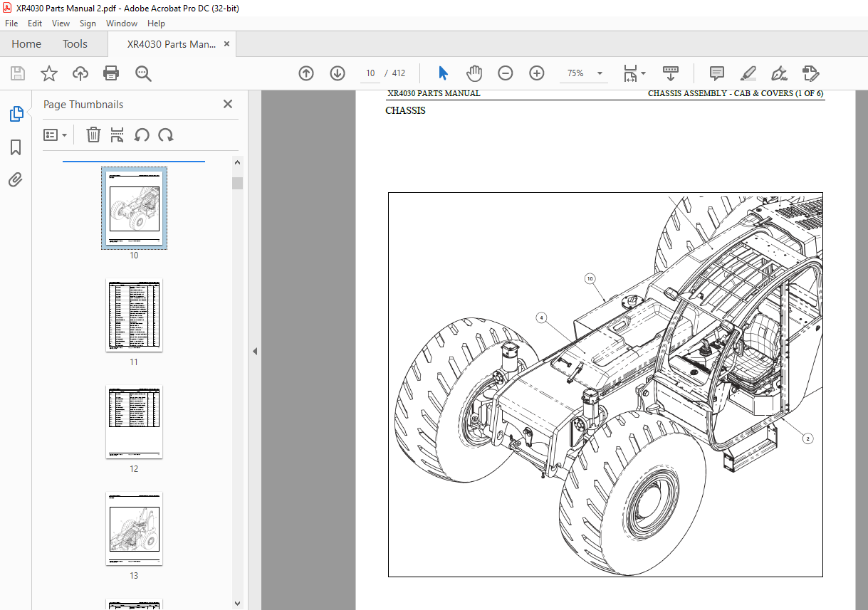Open the Bookmarks sidebar panel
This screenshot has width=868, height=610.
(16, 147)
